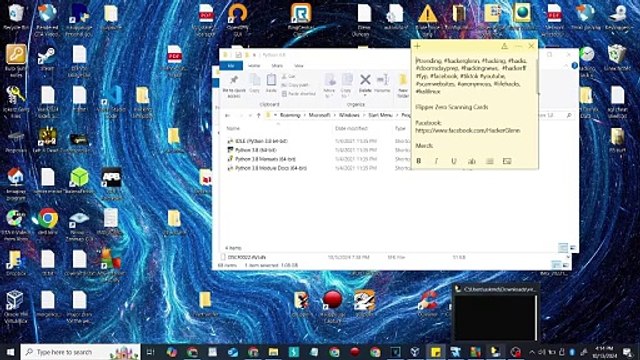Open the HackerGlenn Facebook link in the note
This screenshot has height=360, width=640.
click(x=468, y=130)
